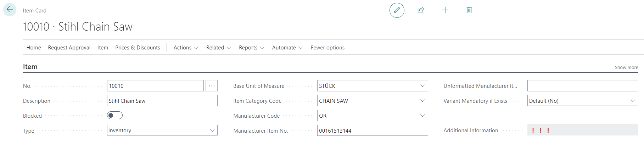This screenshot has width=644, height=149.
Task: Select the Prices & Discounts tab
Action: coord(138,48)
